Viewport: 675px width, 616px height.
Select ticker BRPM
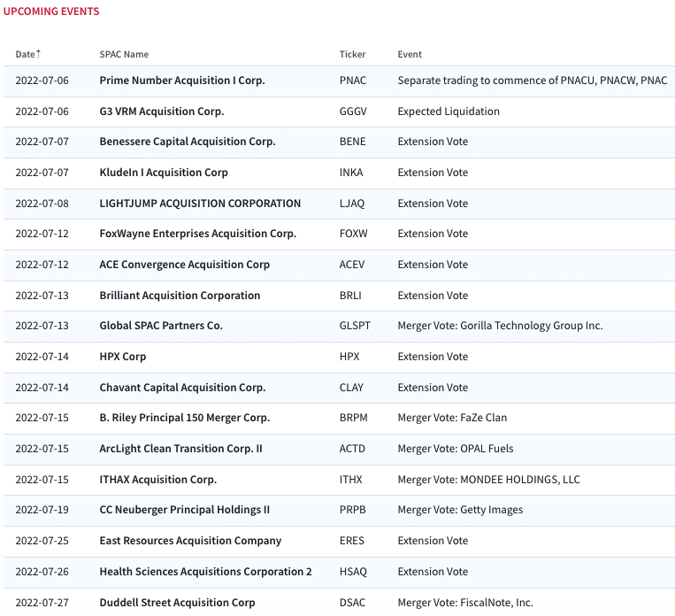tap(354, 418)
